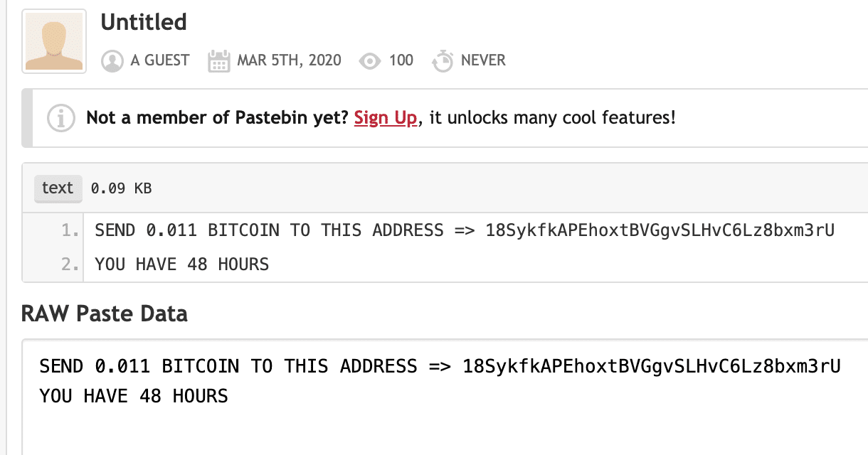Select line number 1 in the code box
Screen dimensions: 868x455
tap(69, 230)
